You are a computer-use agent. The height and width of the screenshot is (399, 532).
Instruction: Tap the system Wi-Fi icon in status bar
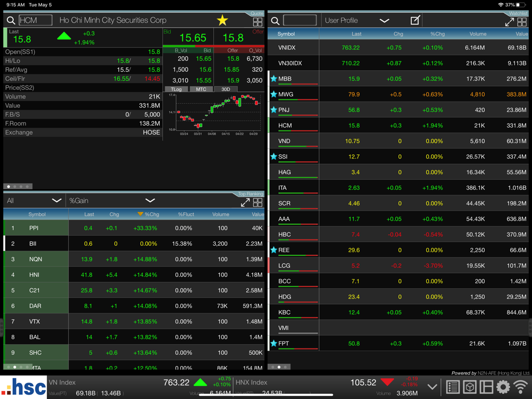[x=501, y=5]
